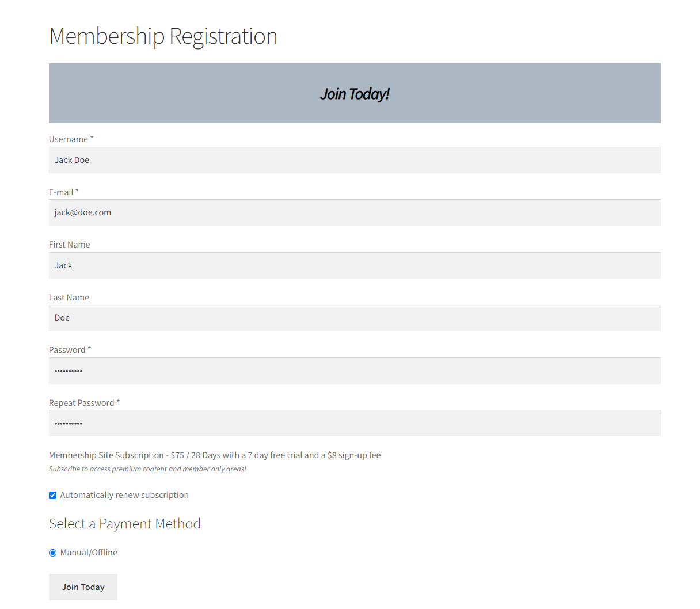This screenshot has width=700, height=609.
Task: Click the 'Automatically renew subscription' label text
Action: coord(124,495)
